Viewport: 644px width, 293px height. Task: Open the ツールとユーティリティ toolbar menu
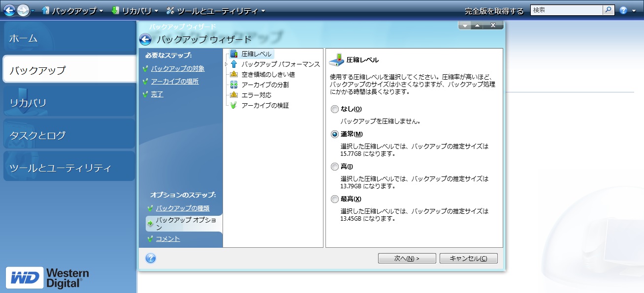[x=221, y=10]
